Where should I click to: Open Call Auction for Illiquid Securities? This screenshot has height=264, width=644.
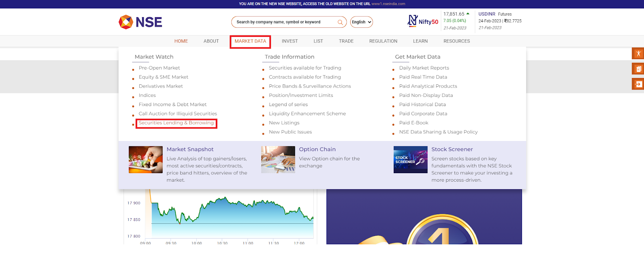pyautogui.click(x=178, y=114)
